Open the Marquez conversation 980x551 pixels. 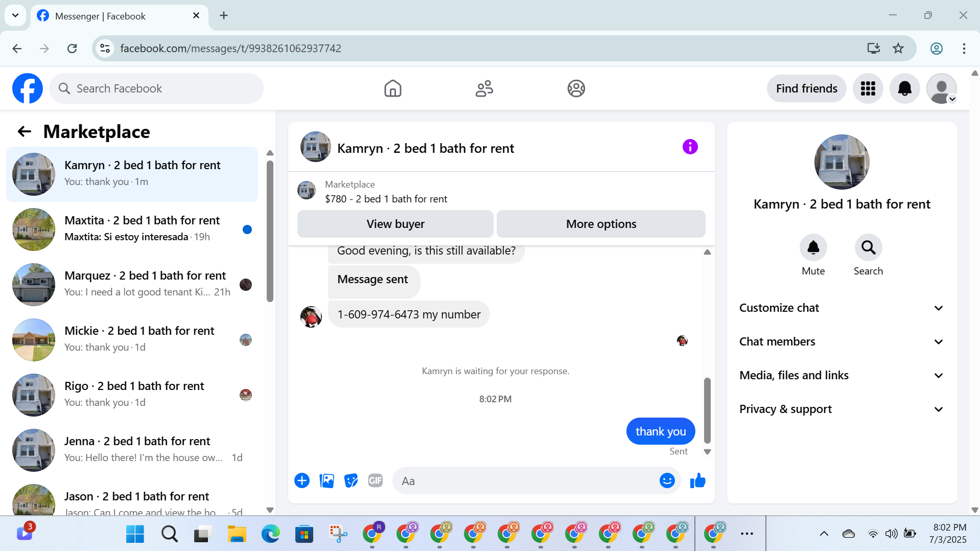click(132, 284)
